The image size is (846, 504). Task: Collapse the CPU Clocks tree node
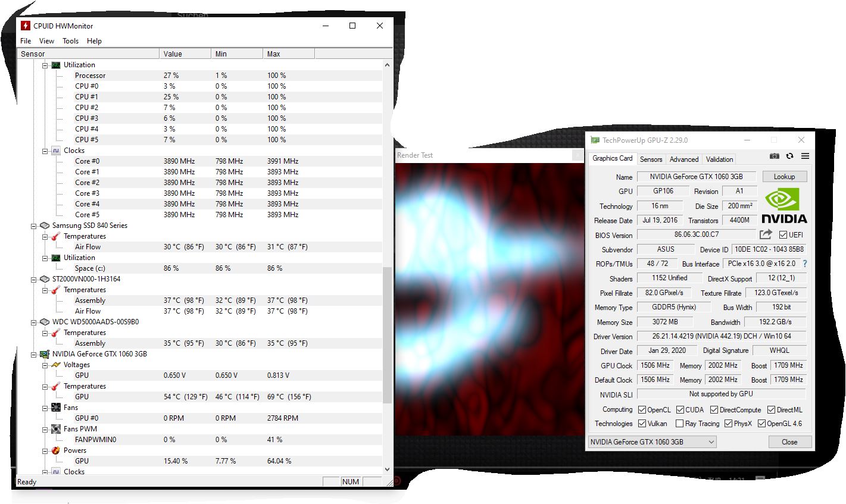(x=45, y=151)
